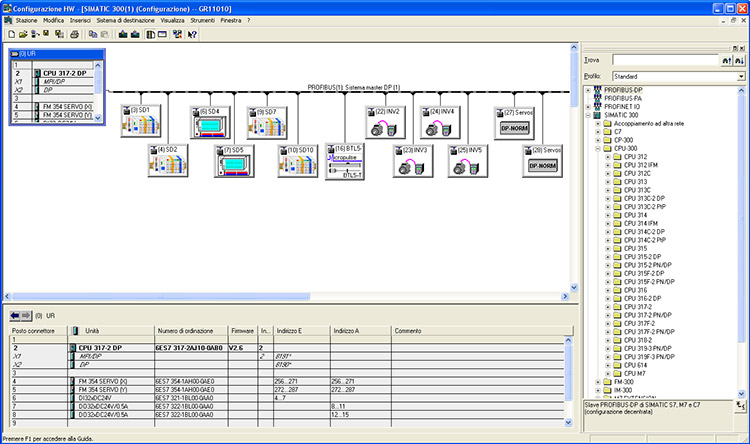Expand the FM-300 folder node

point(598,382)
